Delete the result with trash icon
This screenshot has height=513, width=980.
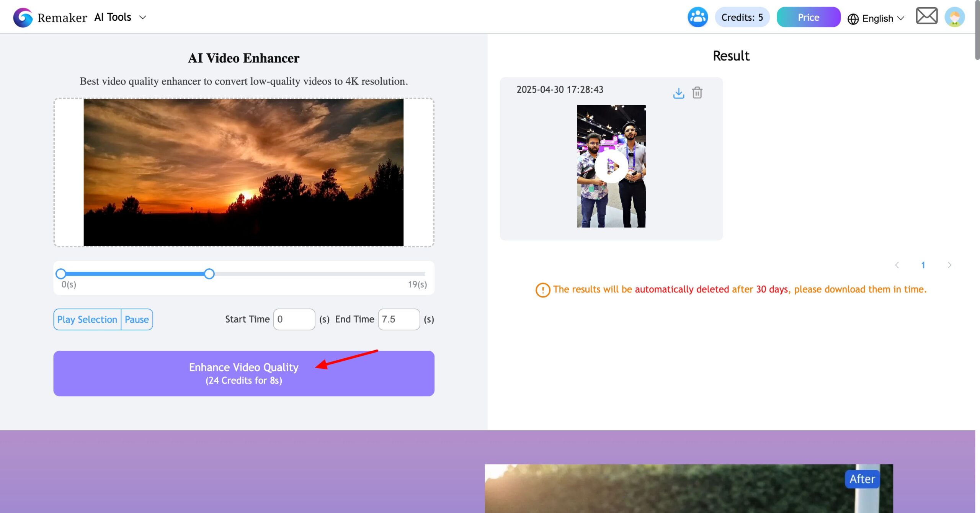(x=697, y=93)
